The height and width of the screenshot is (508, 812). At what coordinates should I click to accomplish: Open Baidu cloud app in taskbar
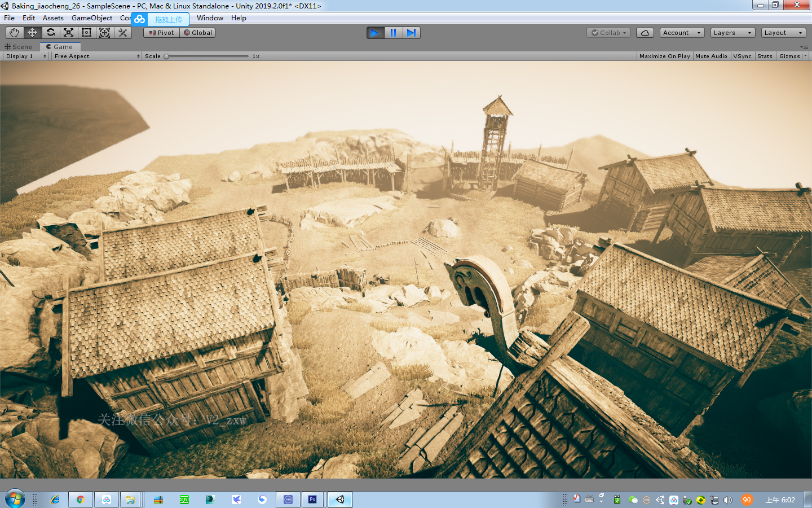[x=107, y=500]
